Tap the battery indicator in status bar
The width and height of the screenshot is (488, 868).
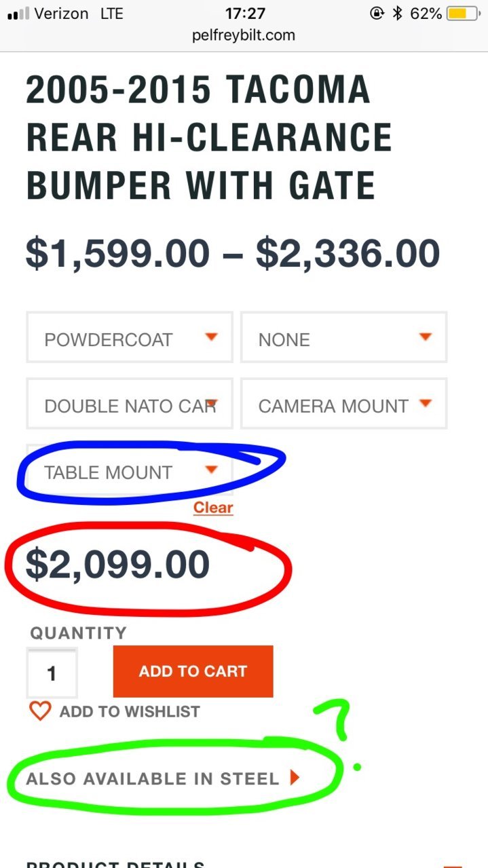[465, 14]
